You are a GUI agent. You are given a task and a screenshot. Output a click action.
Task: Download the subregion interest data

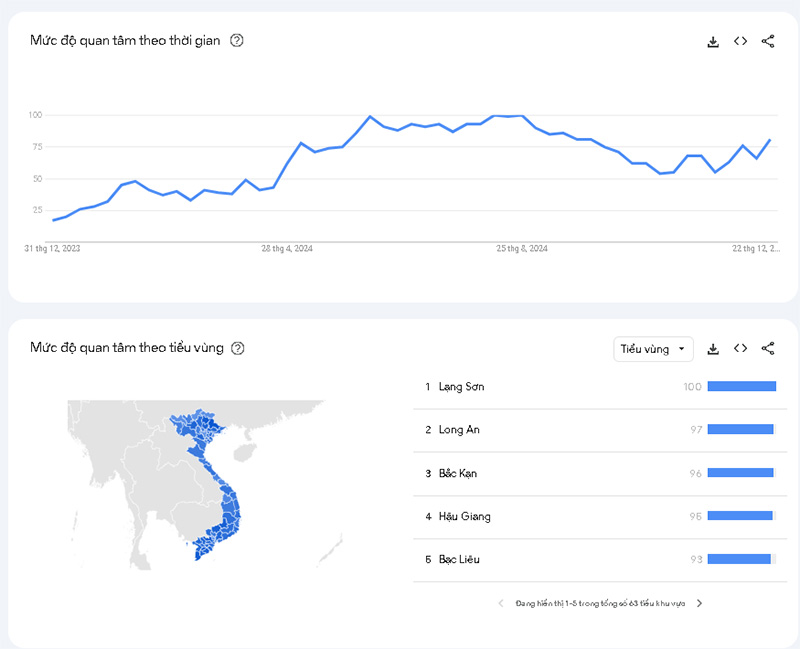(713, 349)
